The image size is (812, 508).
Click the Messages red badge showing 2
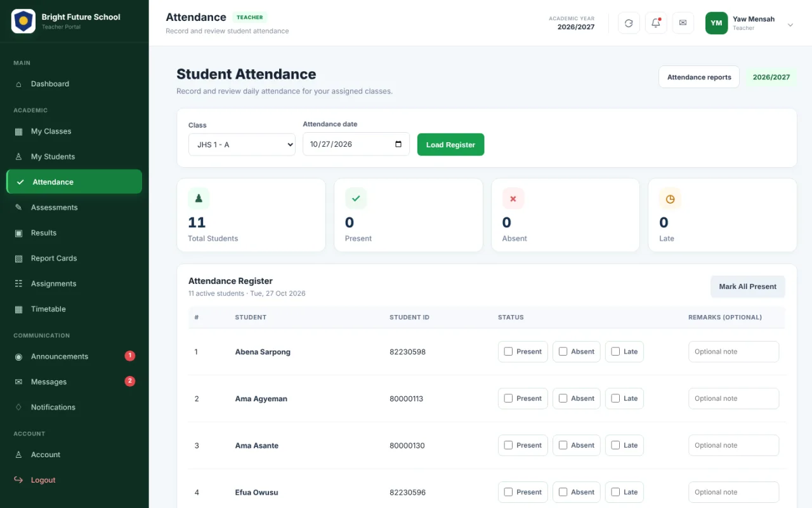point(130,381)
